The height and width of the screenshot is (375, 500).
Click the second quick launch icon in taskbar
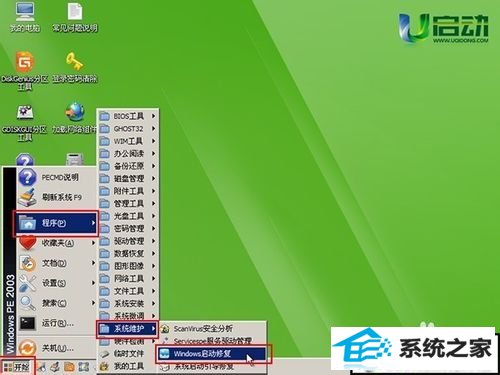pyautogui.click(x=55, y=367)
